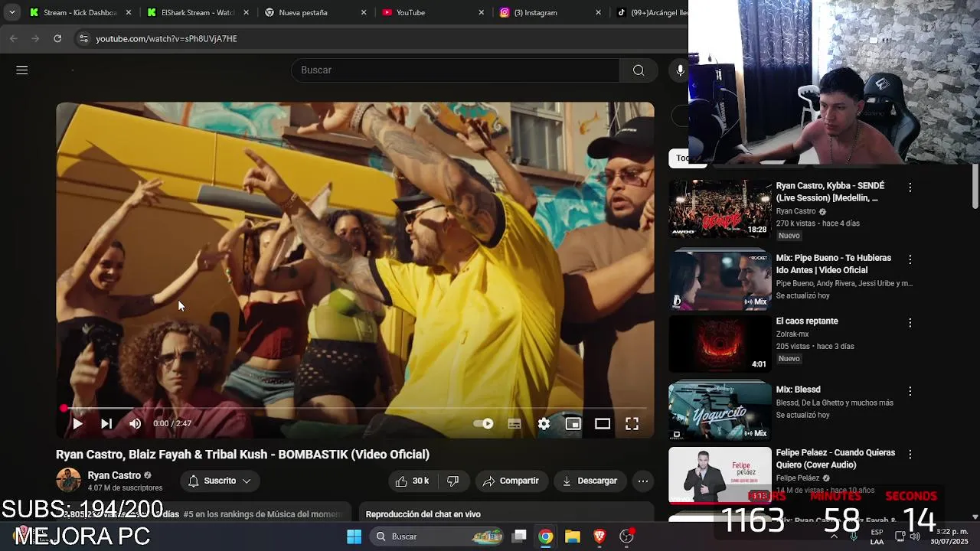Click the red video progress bar
This screenshot has height=551, width=980.
click(354, 409)
